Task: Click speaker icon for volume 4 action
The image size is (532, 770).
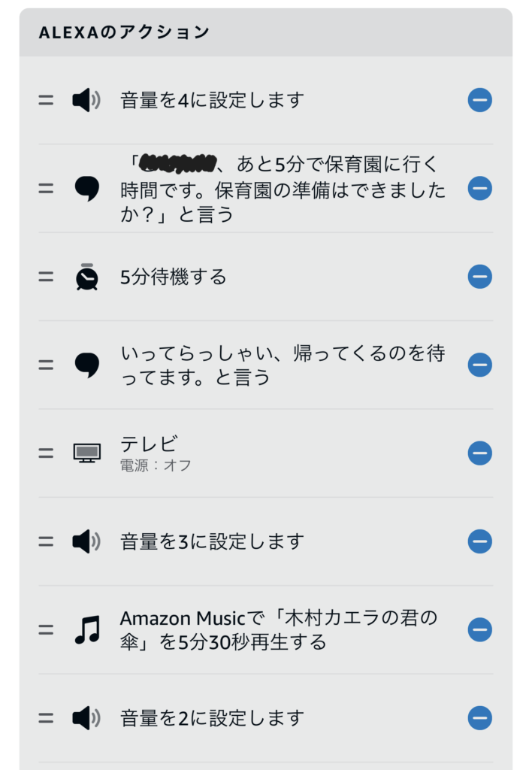Action: (x=86, y=100)
